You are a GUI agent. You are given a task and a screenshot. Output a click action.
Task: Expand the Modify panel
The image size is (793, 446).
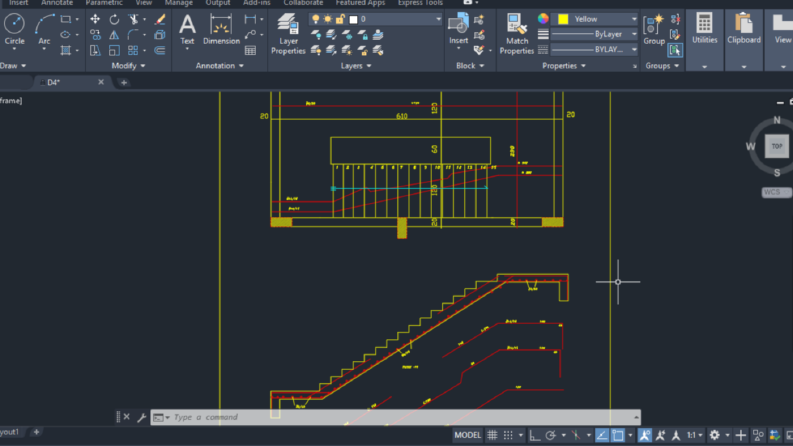128,66
